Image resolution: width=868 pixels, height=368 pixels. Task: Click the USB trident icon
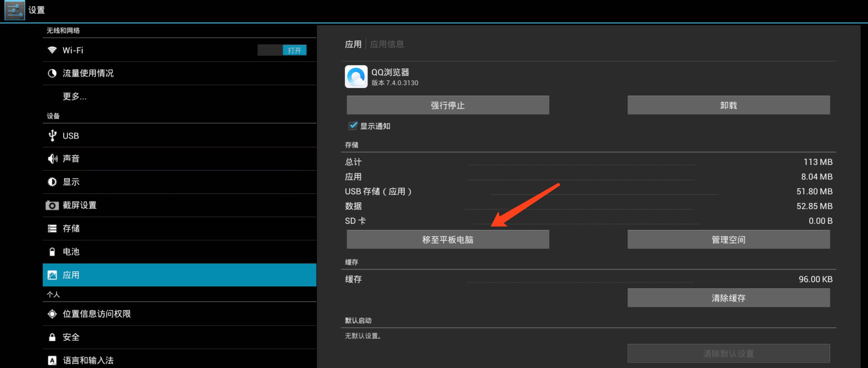tap(52, 136)
